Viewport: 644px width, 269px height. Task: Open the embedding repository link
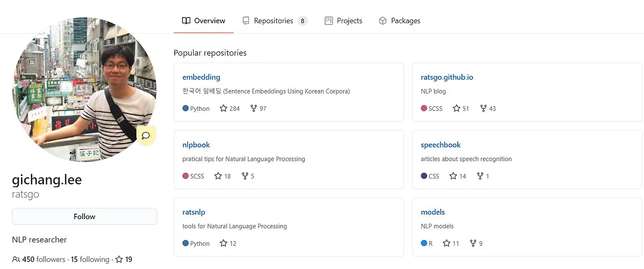201,77
